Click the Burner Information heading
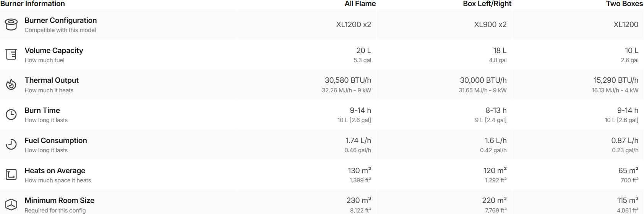 pos(32,4)
